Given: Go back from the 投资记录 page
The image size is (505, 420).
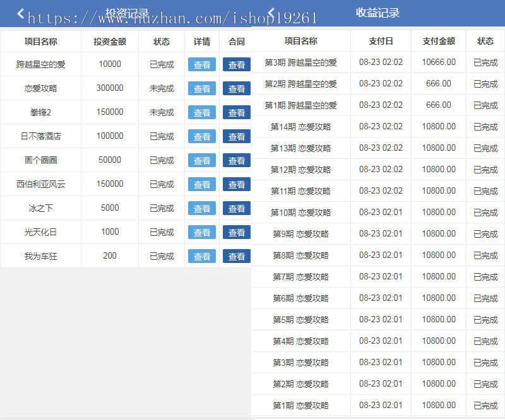Looking at the screenshot, I should [21, 13].
